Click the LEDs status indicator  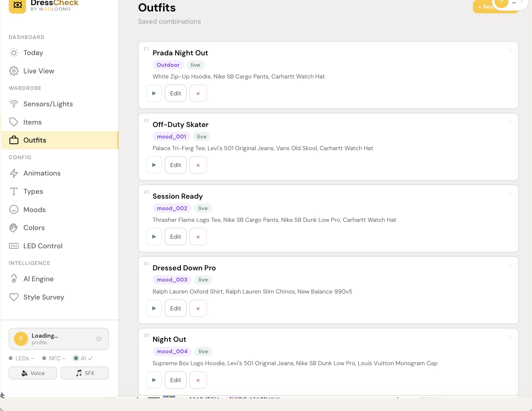click(22, 358)
